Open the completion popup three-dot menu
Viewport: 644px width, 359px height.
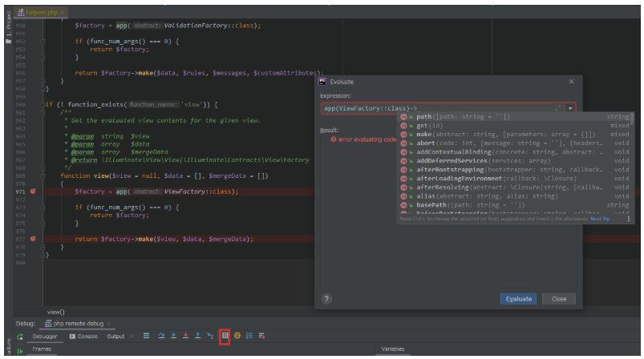(x=629, y=219)
